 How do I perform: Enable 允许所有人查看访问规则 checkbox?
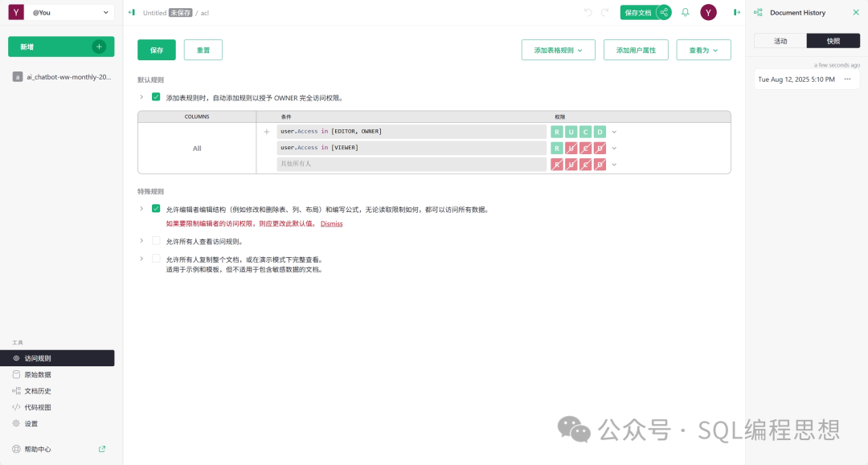coord(156,240)
